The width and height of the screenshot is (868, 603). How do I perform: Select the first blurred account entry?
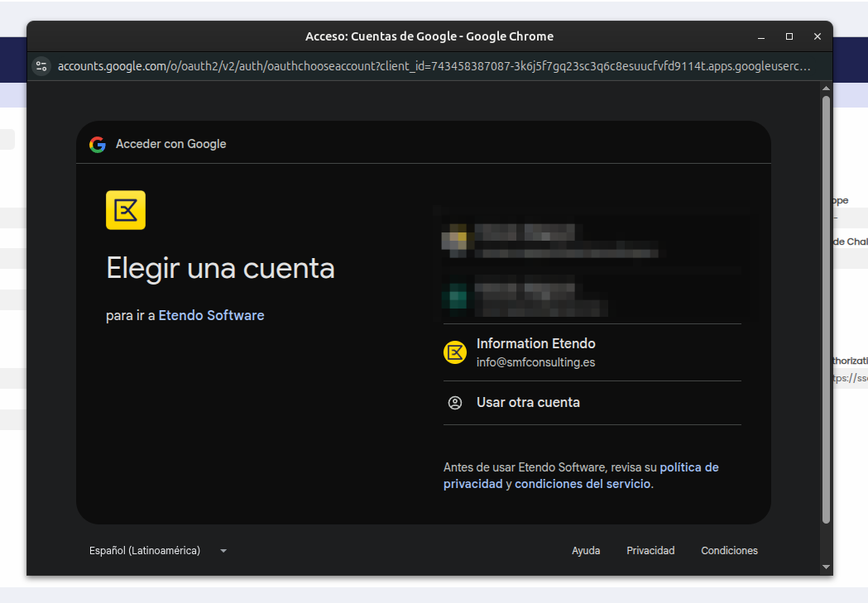(x=592, y=241)
